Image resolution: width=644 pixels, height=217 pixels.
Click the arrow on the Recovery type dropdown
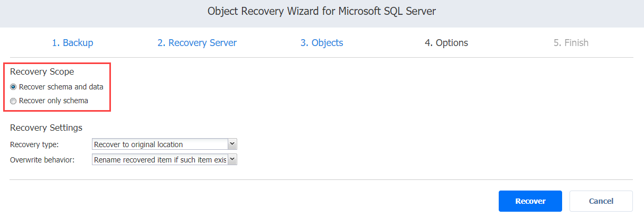232,144
